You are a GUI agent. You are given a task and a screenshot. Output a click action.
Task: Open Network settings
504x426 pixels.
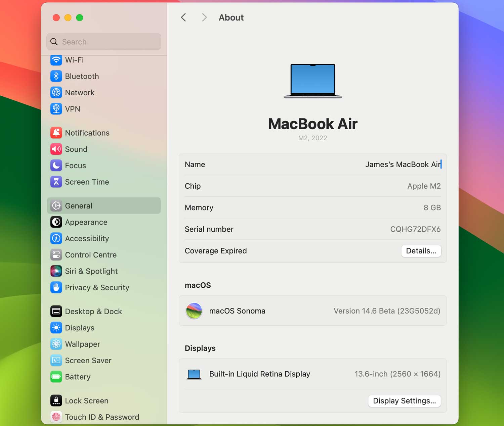point(80,93)
